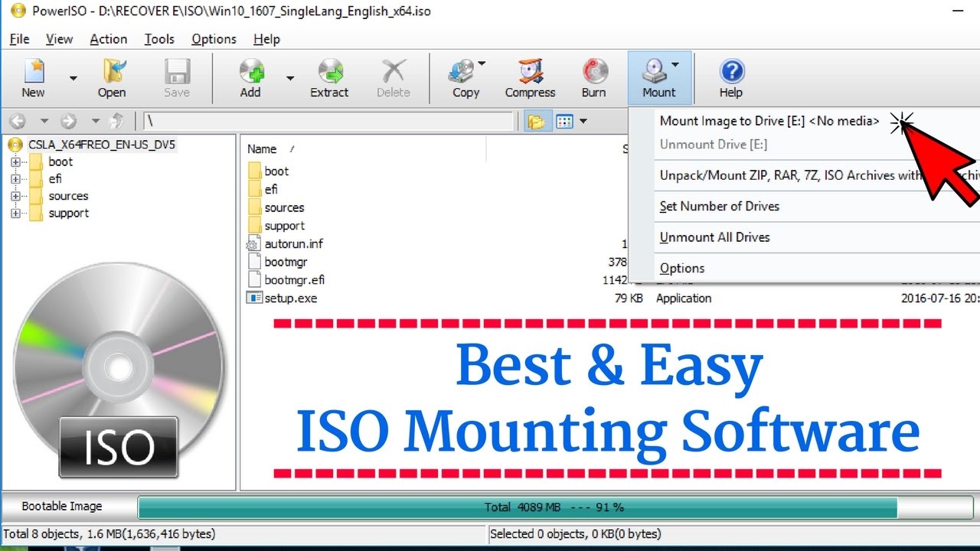Select the support folder in file list
This screenshot has width=980, height=551.
(x=285, y=226)
